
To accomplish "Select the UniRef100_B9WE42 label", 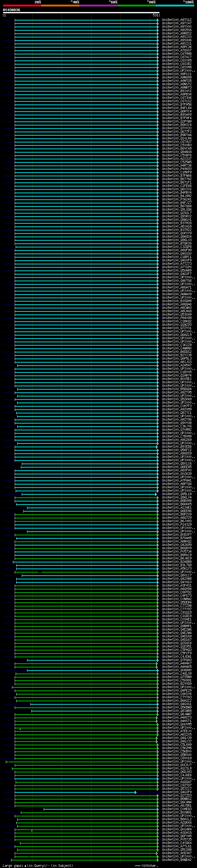I will point(177,860).
